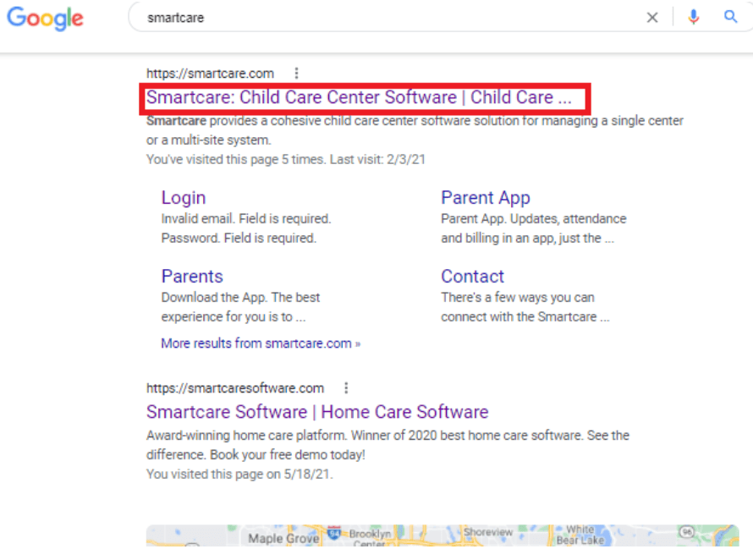This screenshot has height=560, width=753.
Task: Click the smartcaresoftware.com URL text
Action: (x=235, y=387)
